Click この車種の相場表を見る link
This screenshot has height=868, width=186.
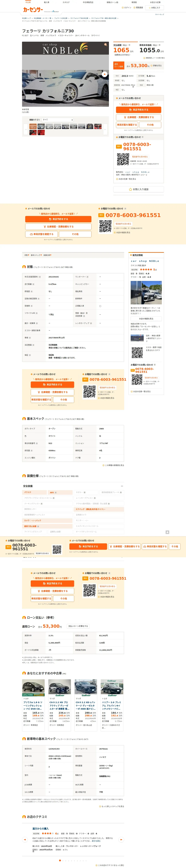pyautogui.click(x=113, y=465)
